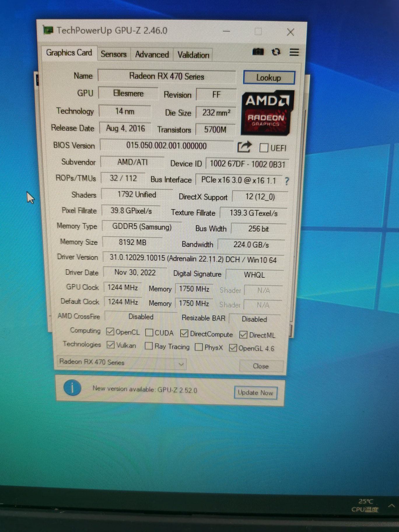Show hidden tray icons chevron
Image resolution: width=399 pixels, height=532 pixels.
pyautogui.click(x=391, y=505)
